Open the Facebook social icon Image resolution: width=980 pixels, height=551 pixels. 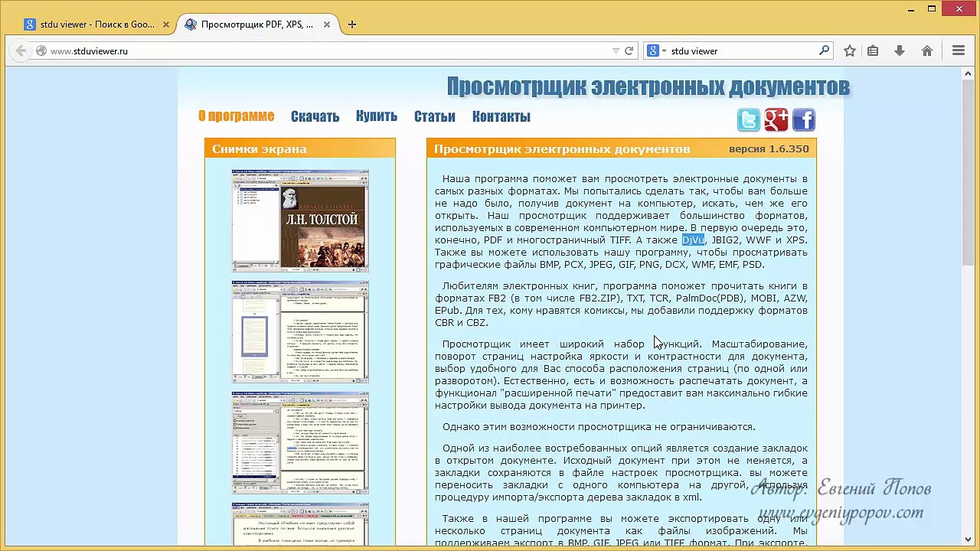(803, 120)
